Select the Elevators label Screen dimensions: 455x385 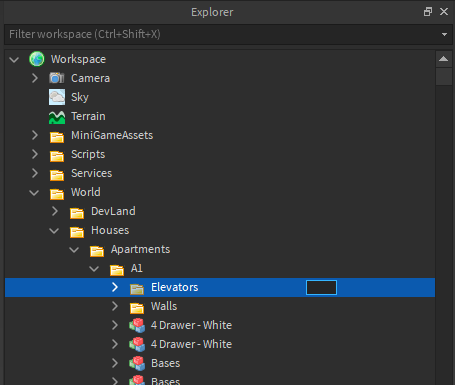[175, 287]
